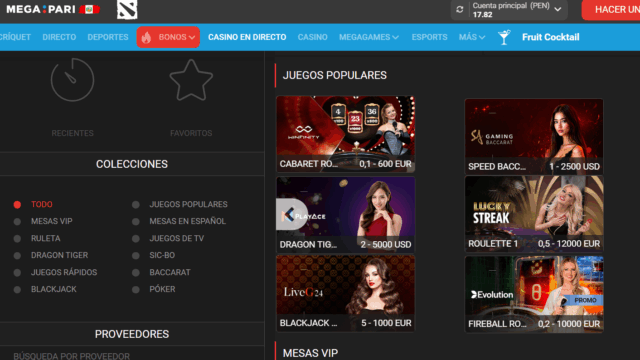This screenshot has width=640, height=360.
Task: Click the flame icon on Bonos
Action: [147, 37]
